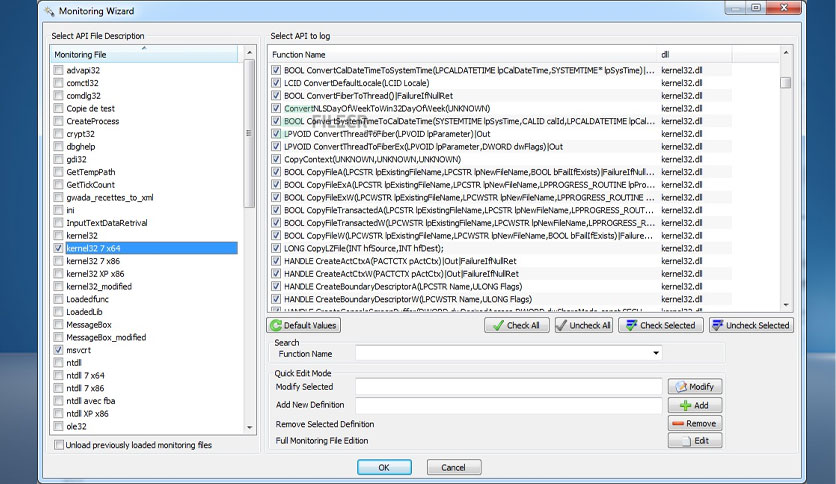
Task: Uncheck the kernel32 7 x64 checkbox
Action: coord(59,248)
